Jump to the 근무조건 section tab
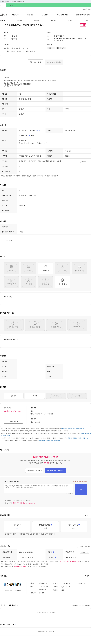Screen dimensions: 91x644 (20, 21)
